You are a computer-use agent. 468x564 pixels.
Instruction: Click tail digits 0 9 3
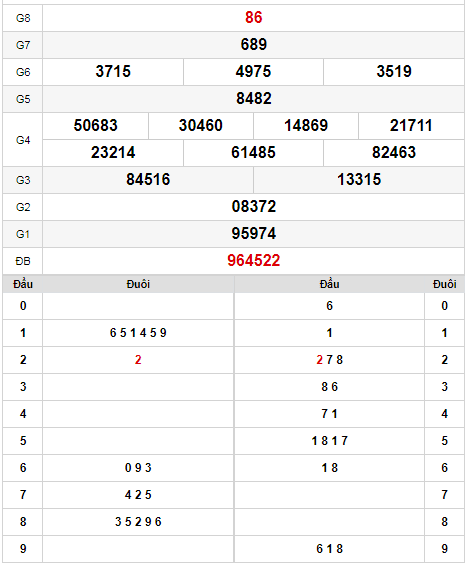click(x=138, y=468)
